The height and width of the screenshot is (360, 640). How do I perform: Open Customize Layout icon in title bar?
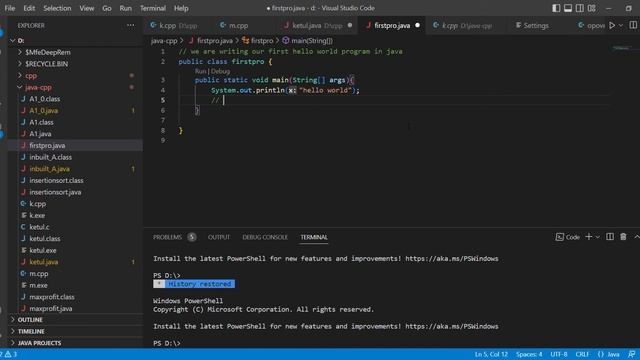(591, 8)
